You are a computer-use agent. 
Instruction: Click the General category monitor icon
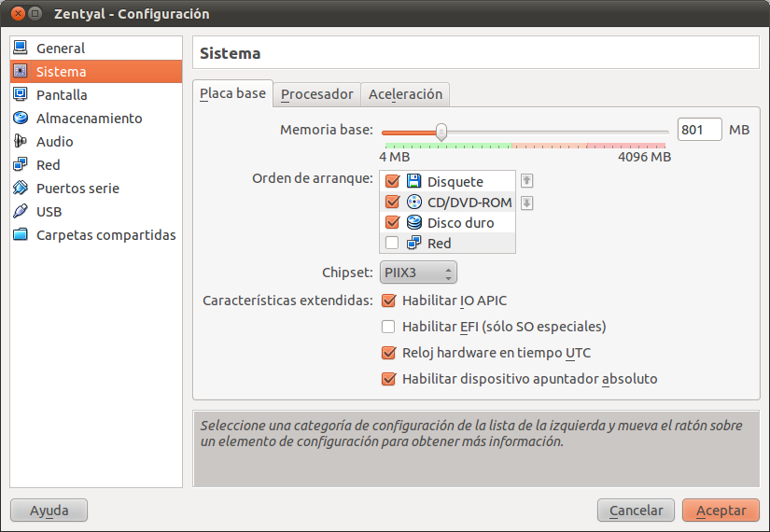point(21,48)
